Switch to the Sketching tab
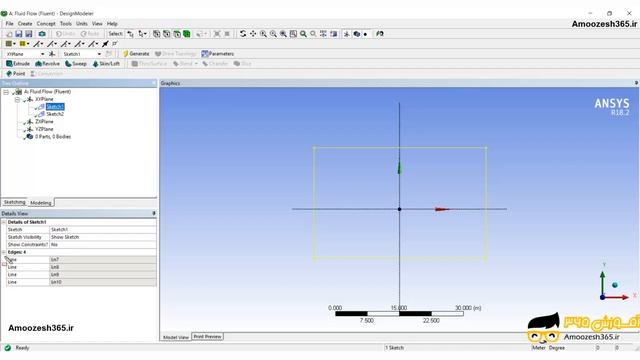 pyautogui.click(x=14, y=202)
